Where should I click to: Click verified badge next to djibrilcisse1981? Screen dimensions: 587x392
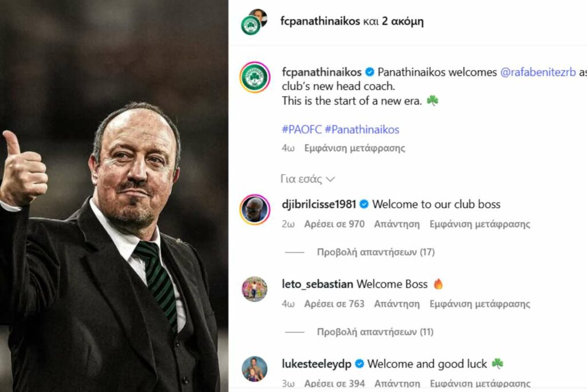click(x=363, y=204)
